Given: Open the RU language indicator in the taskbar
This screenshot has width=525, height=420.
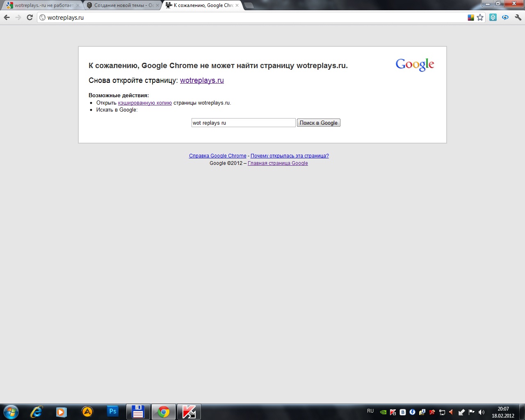Looking at the screenshot, I should (370, 411).
